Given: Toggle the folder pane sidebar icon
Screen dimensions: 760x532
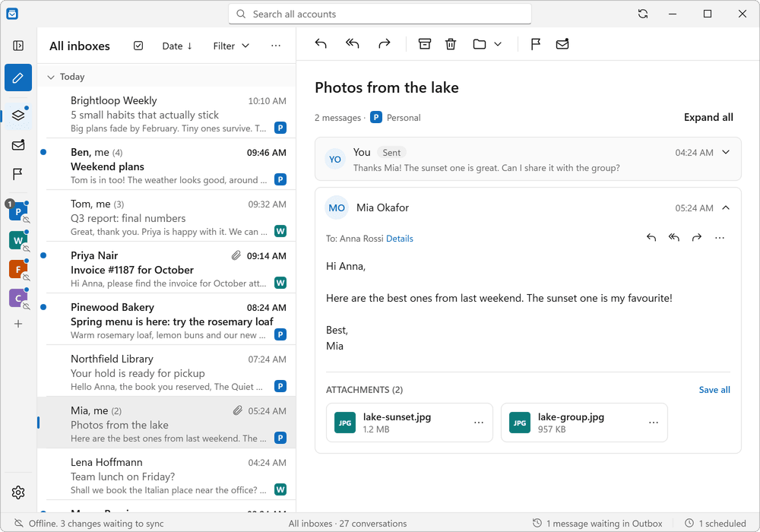Looking at the screenshot, I should click(18, 46).
